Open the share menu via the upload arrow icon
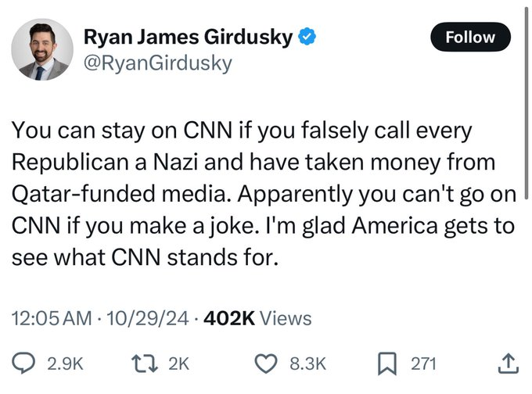 [507, 362]
